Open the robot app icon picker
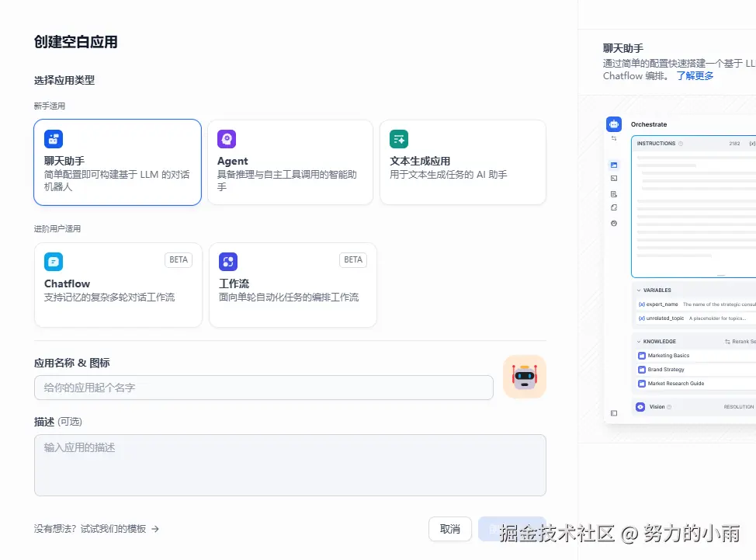756x560 pixels. coord(525,377)
